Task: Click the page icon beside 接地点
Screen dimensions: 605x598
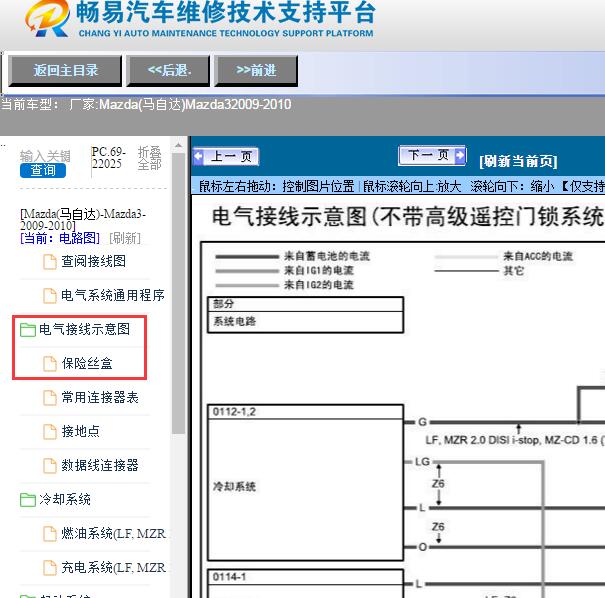Action: (x=49, y=432)
